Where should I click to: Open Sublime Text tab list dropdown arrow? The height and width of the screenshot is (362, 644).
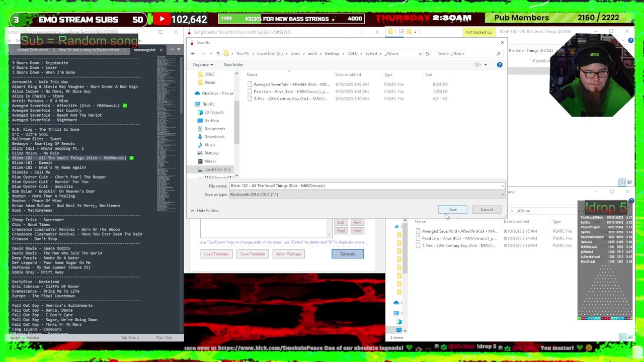(x=179, y=49)
